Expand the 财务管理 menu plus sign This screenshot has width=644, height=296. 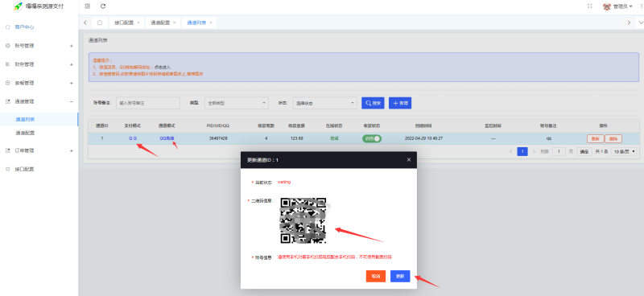pos(72,64)
